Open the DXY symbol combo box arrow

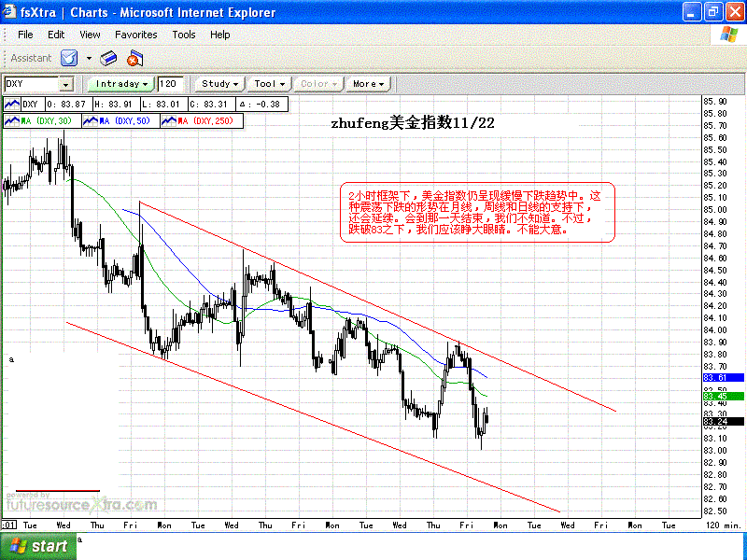(x=65, y=84)
